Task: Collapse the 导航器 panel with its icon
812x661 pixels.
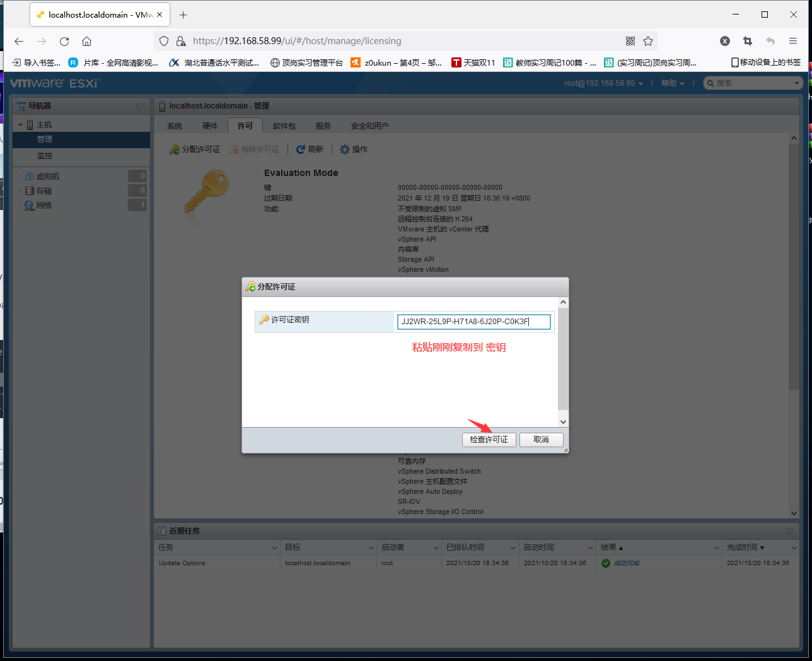Action: tap(140, 106)
